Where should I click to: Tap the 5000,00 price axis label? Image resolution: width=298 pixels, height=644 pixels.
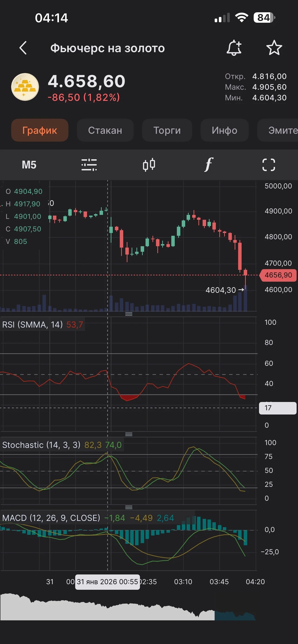(x=278, y=186)
